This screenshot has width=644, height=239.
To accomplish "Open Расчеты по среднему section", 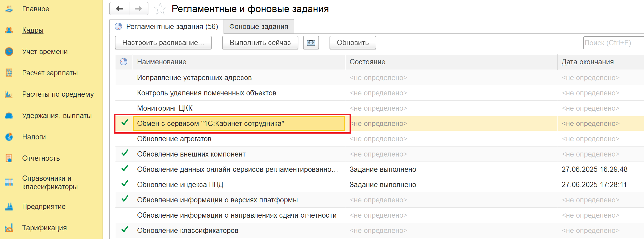I will coord(58,94).
